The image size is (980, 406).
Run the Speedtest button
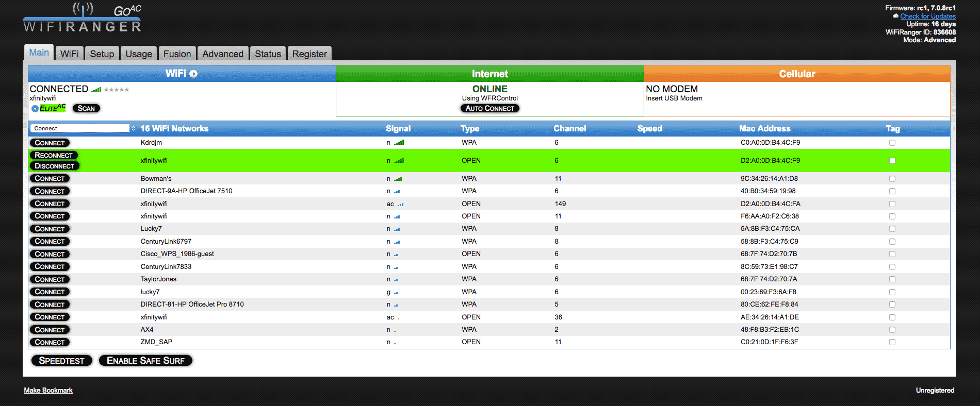point(61,361)
